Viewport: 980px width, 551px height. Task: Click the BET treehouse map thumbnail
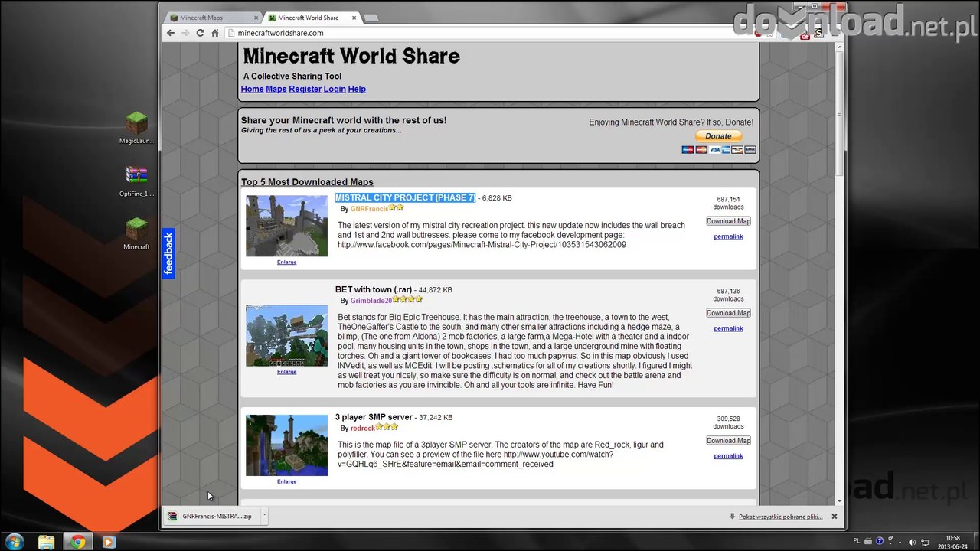[286, 335]
